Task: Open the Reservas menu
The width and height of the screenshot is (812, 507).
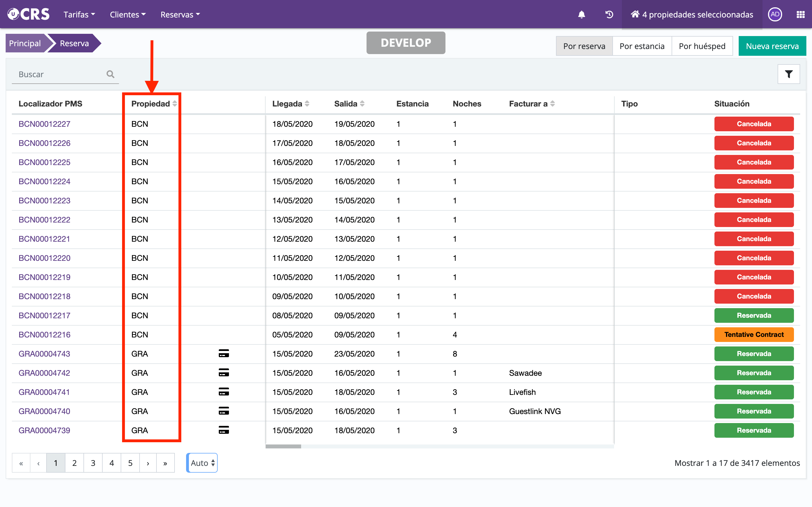Action: (180, 14)
